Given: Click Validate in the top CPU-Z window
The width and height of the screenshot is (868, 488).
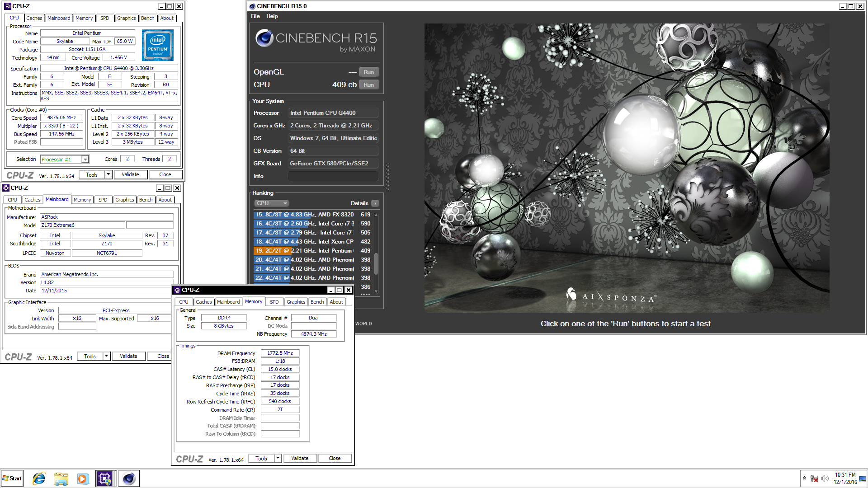Looking at the screenshot, I should coord(130,174).
